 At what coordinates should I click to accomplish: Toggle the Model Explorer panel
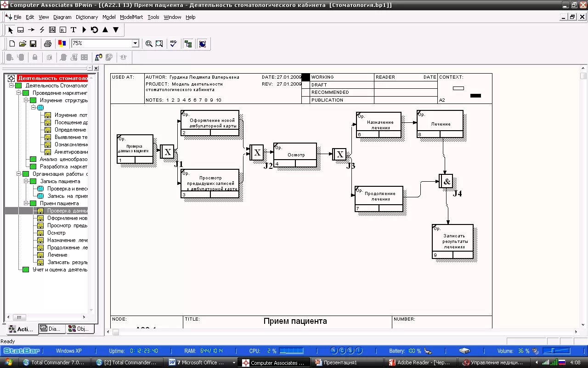click(x=188, y=43)
